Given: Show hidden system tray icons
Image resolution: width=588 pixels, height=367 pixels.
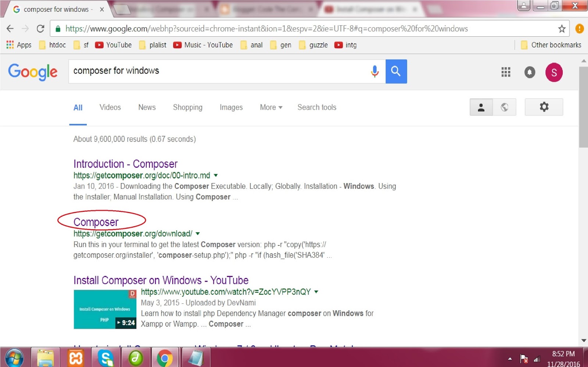Looking at the screenshot, I should [x=510, y=359].
